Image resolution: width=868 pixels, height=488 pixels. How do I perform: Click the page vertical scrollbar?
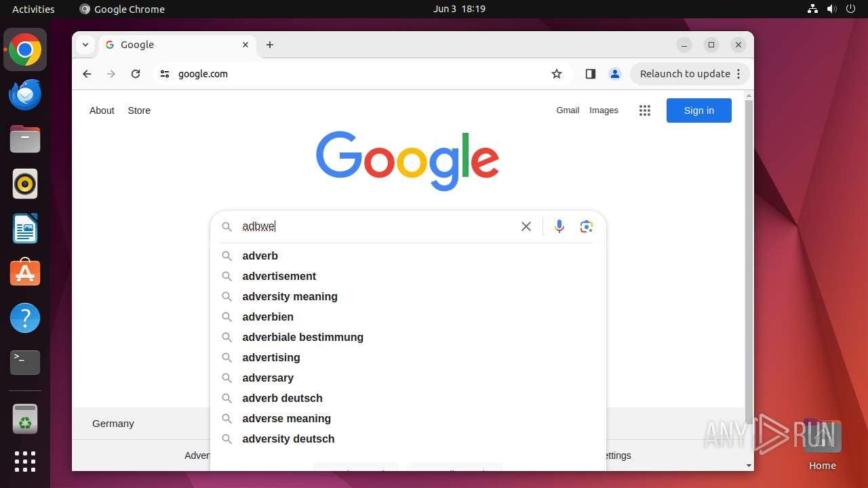coord(749,261)
